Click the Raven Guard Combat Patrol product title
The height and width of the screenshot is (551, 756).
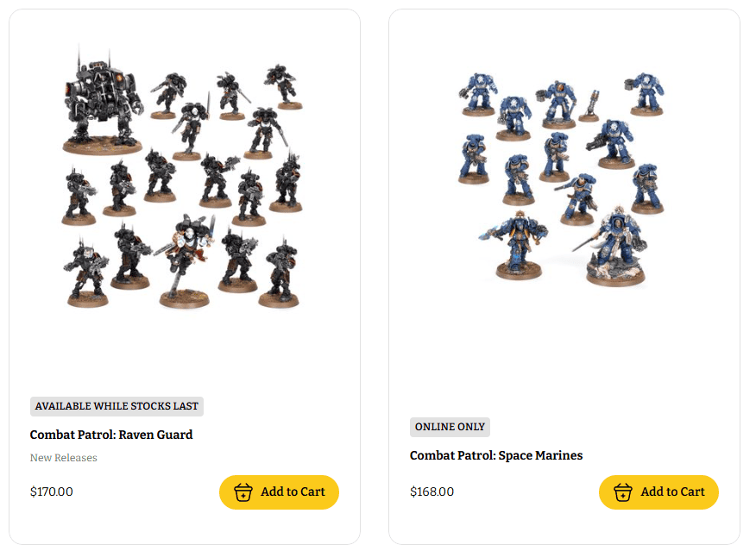tap(110, 435)
